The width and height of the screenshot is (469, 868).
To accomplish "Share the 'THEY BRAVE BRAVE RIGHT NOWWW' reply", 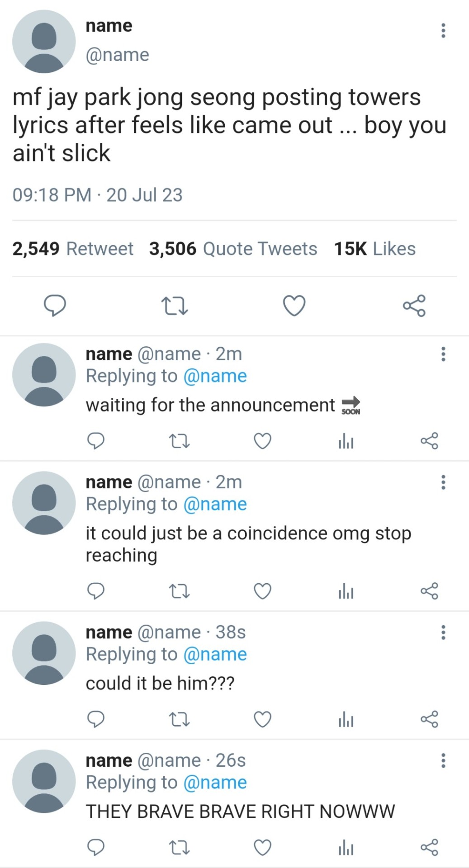I will coord(429,847).
